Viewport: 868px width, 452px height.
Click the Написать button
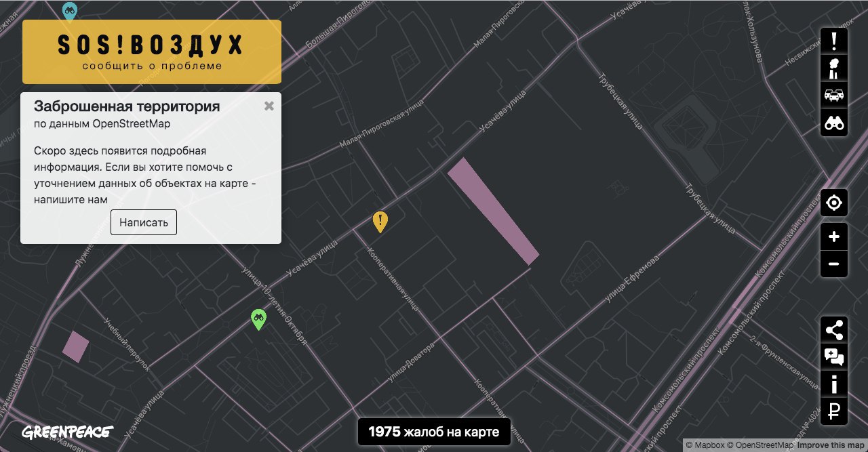144,222
